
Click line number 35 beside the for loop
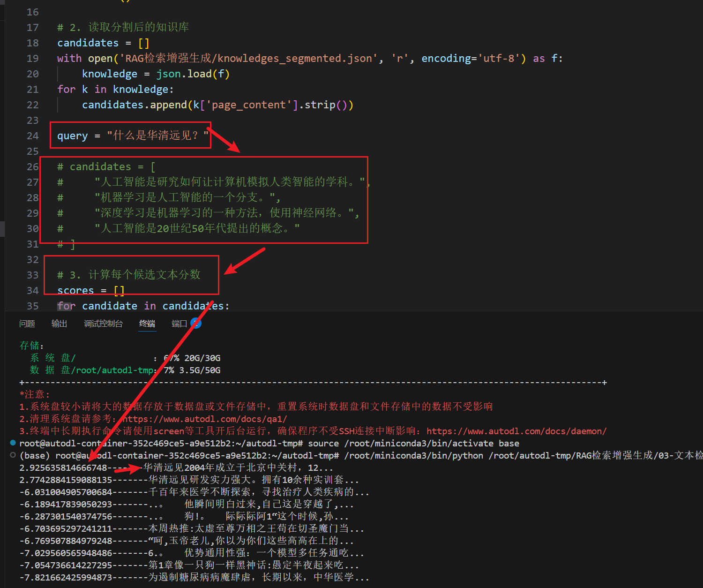[x=33, y=306]
